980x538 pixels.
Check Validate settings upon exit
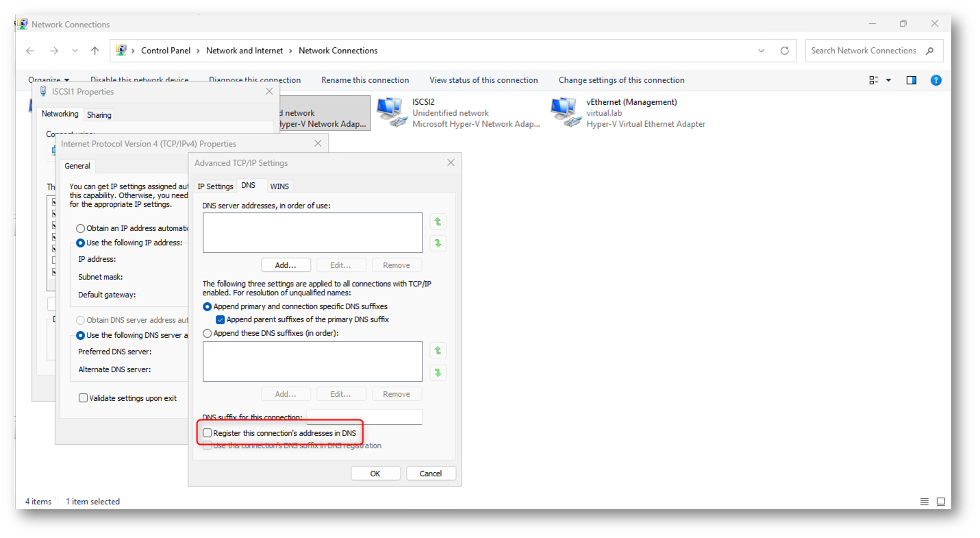(83, 398)
